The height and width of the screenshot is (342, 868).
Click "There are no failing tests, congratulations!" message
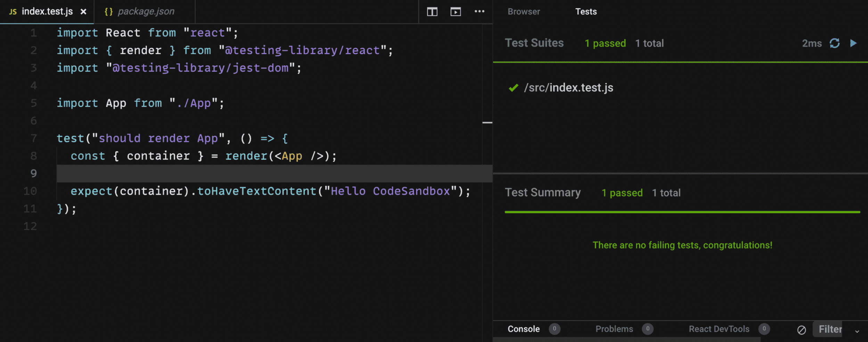(682, 245)
